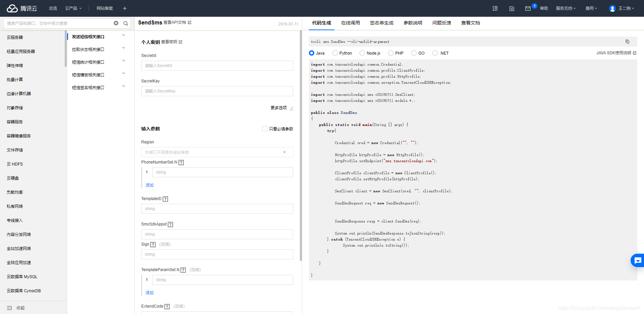Select 对象存储 in product list
Image resolution: width=644 pixels, height=314 pixels.
pos(15,108)
